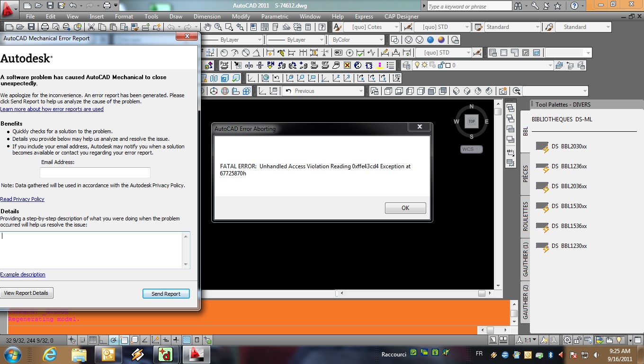Toggle Polar Tracking in status bar
The image size is (644, 364).
pos(114,340)
